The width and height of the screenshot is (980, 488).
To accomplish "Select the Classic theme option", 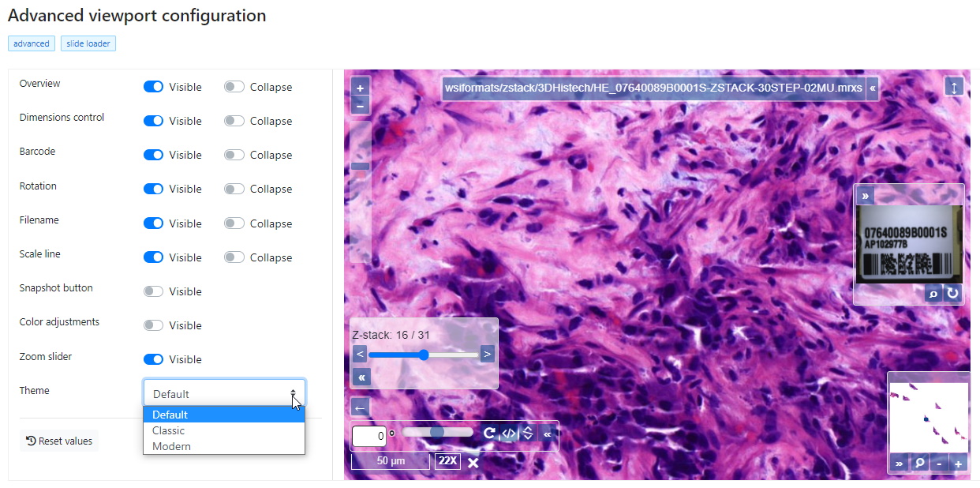I will pos(169,430).
